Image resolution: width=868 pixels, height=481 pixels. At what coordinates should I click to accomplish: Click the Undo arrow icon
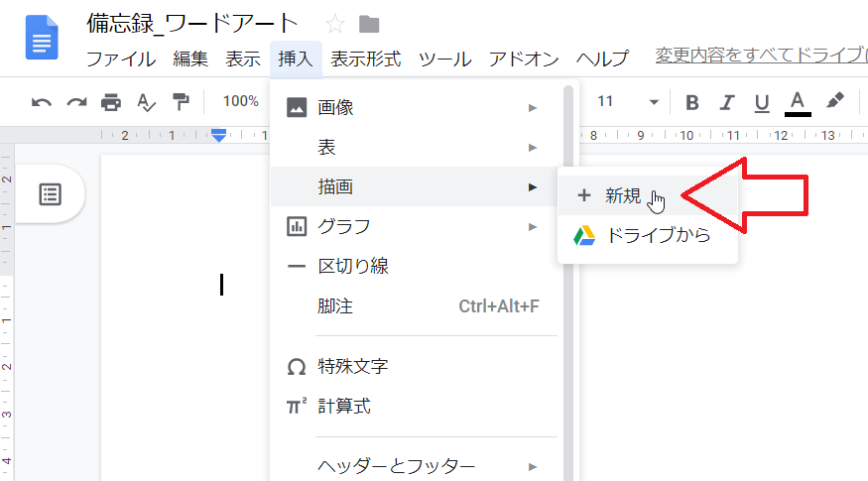(x=42, y=101)
